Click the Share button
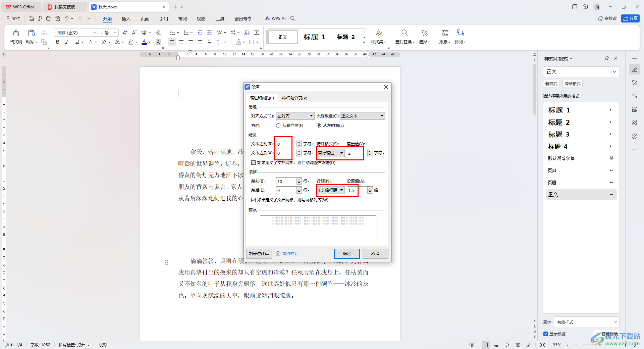The height and width of the screenshot is (349, 644). point(630,18)
